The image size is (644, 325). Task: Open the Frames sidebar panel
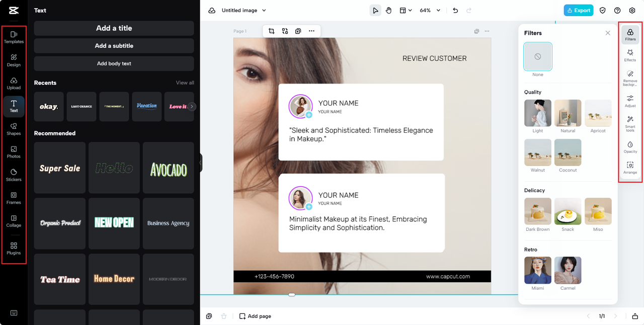click(14, 198)
